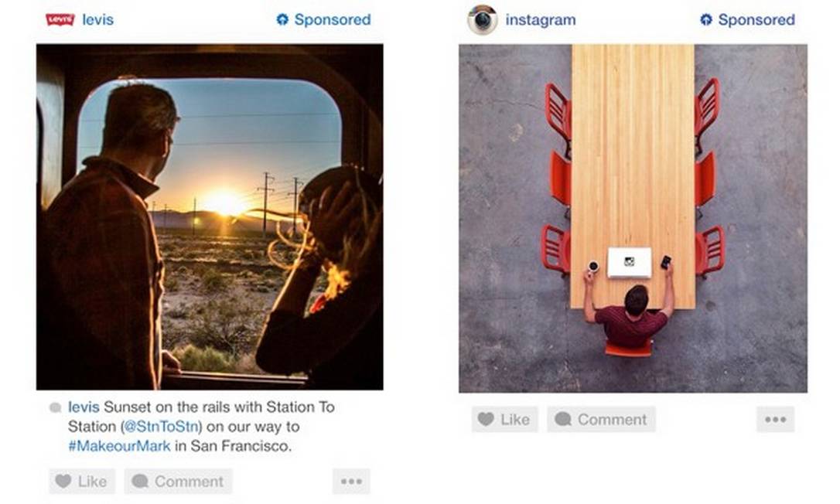The image size is (840, 504).
Task: Select the instagram username in the header
Action: (541, 19)
